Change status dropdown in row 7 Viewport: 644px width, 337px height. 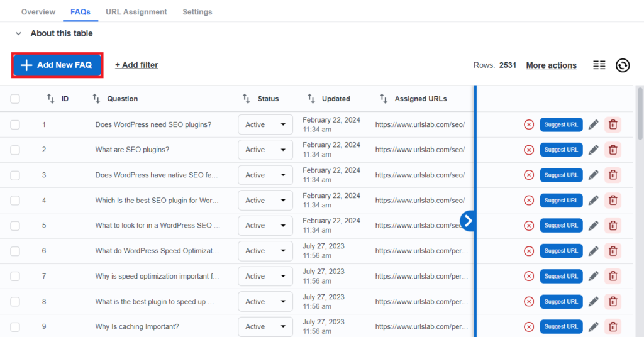265,276
